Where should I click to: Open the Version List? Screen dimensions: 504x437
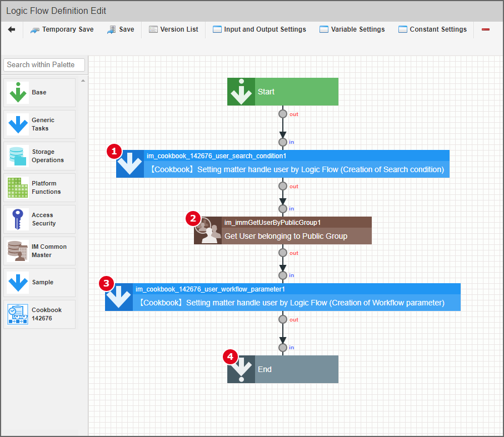[173, 29]
